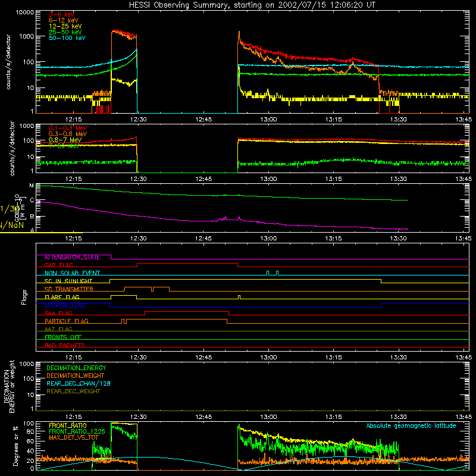Click the DECIMATION_WEIGHT legend label
Screen dimensions: 476x476
click(x=76, y=375)
